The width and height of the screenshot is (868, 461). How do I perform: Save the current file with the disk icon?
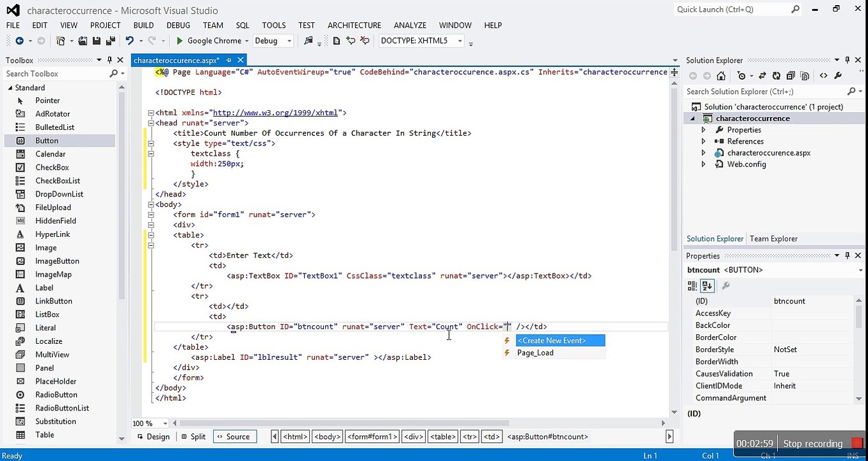tap(96, 40)
